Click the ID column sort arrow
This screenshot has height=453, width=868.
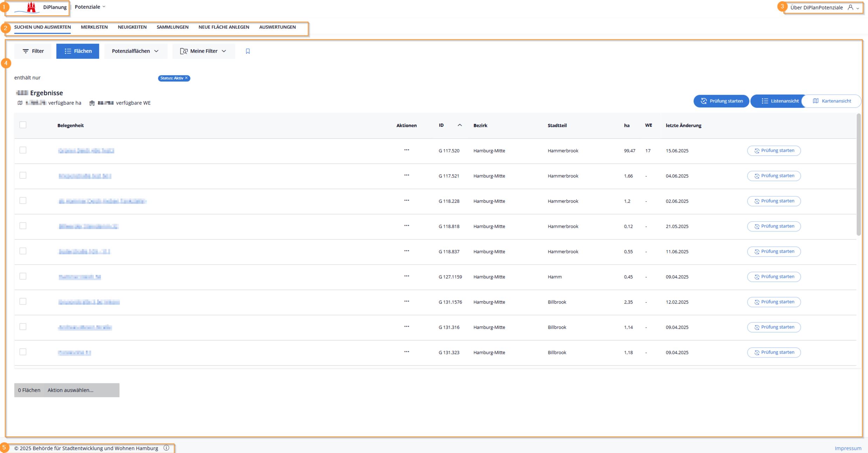point(459,125)
